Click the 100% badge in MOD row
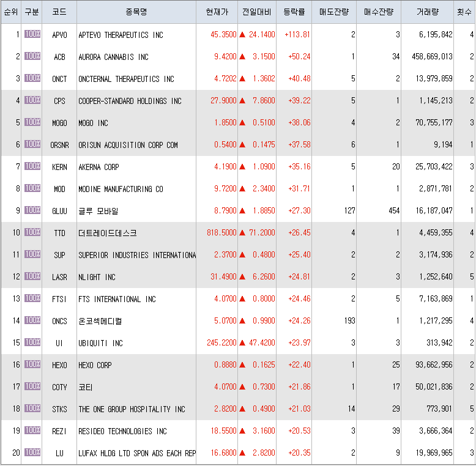This screenshot has width=476, height=466. (x=32, y=188)
